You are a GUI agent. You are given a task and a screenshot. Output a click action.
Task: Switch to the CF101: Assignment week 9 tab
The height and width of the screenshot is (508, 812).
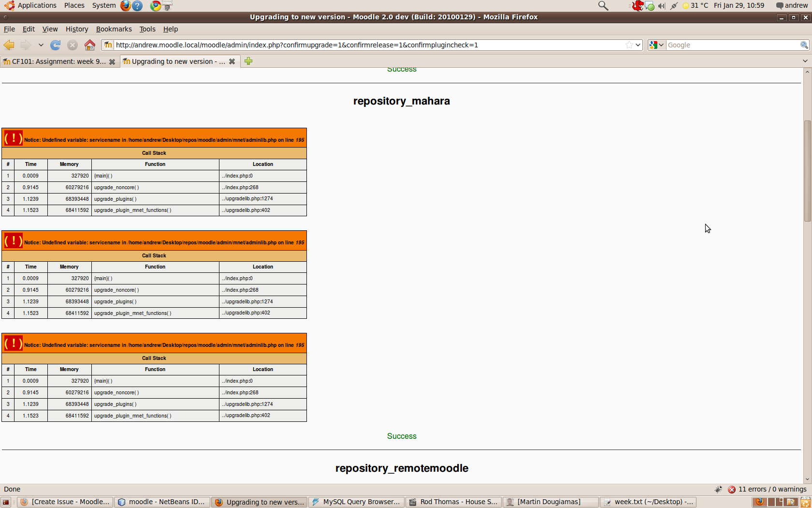click(59, 61)
